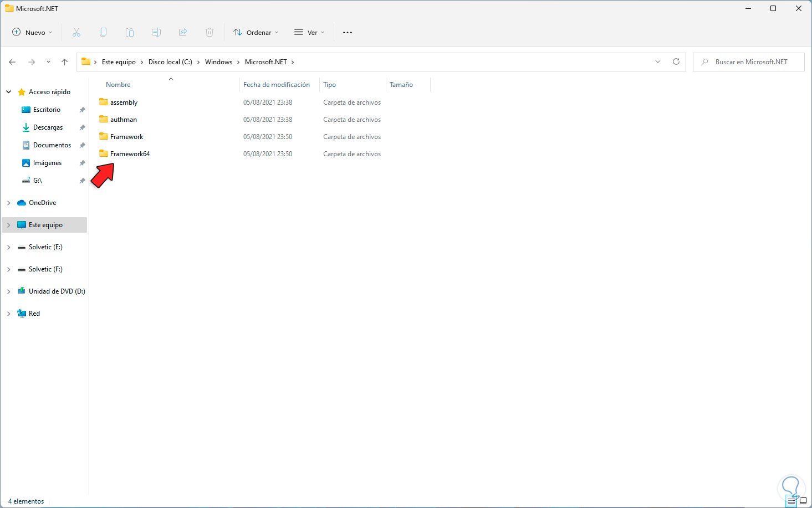Go up one folder level arrow
The image size is (812, 508).
click(x=64, y=62)
